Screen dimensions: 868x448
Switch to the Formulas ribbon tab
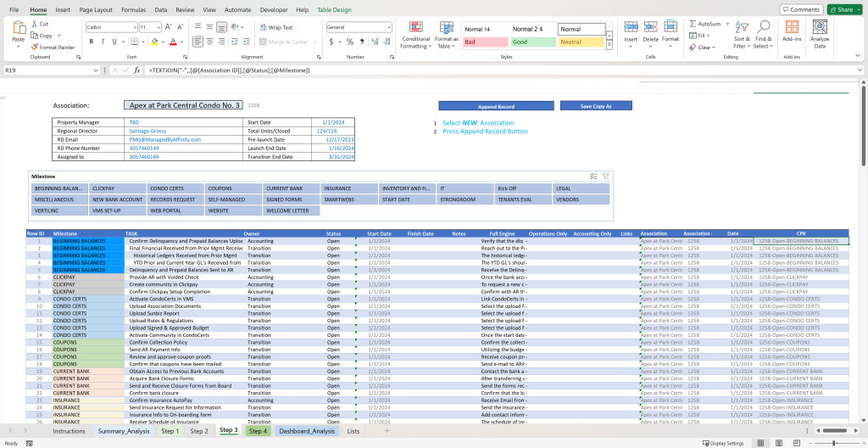(133, 10)
